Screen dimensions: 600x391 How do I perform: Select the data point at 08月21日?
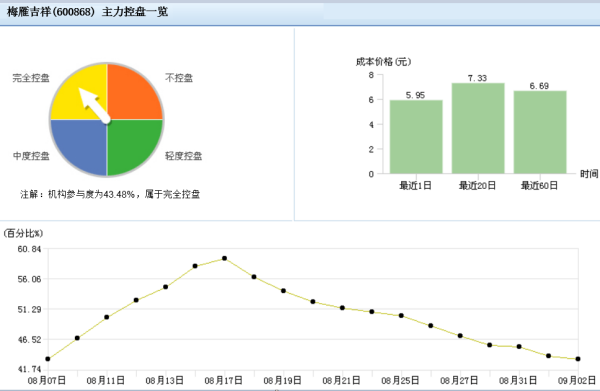pos(342,308)
